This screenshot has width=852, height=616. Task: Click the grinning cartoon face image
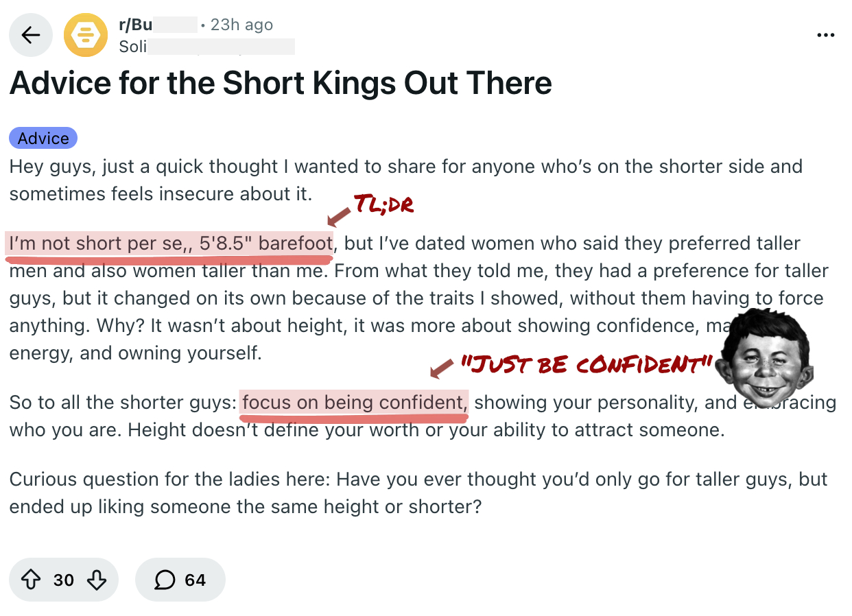pos(762,359)
